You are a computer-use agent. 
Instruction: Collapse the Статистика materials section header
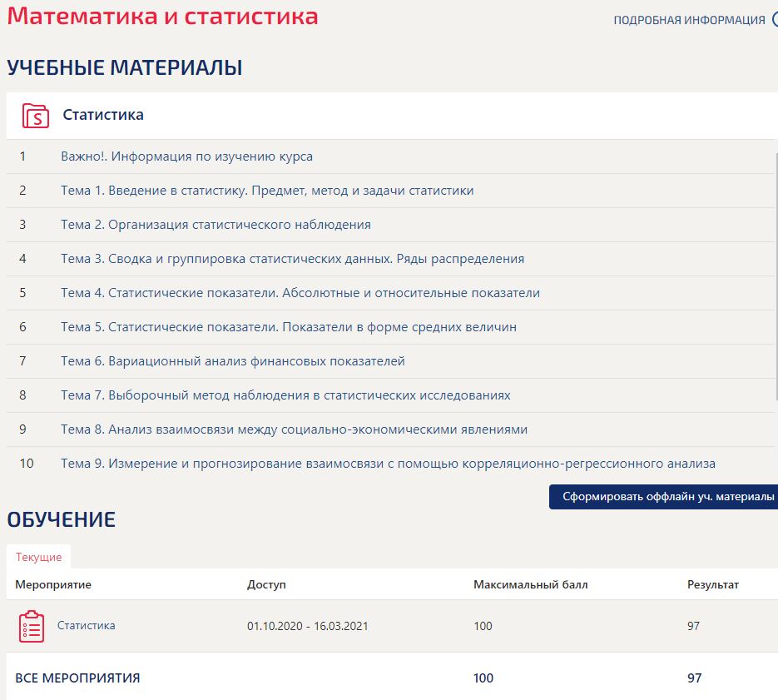[x=102, y=115]
